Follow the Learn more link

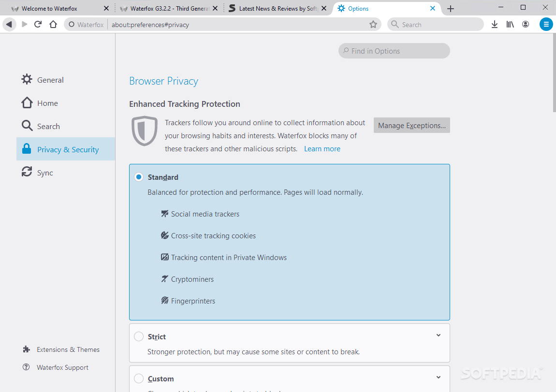[x=322, y=149]
